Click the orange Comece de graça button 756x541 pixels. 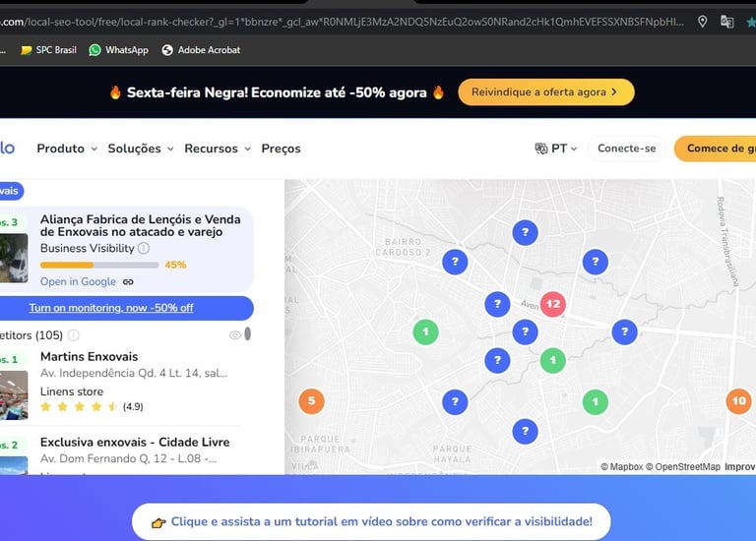715,149
